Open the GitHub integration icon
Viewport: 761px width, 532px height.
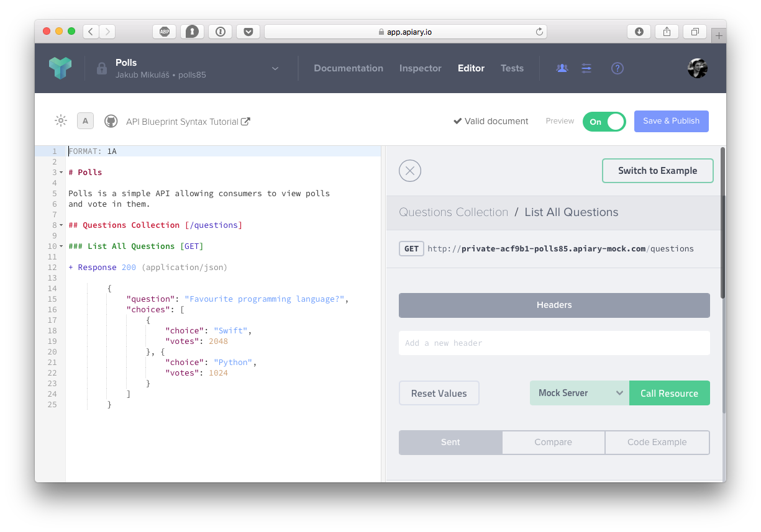(111, 121)
